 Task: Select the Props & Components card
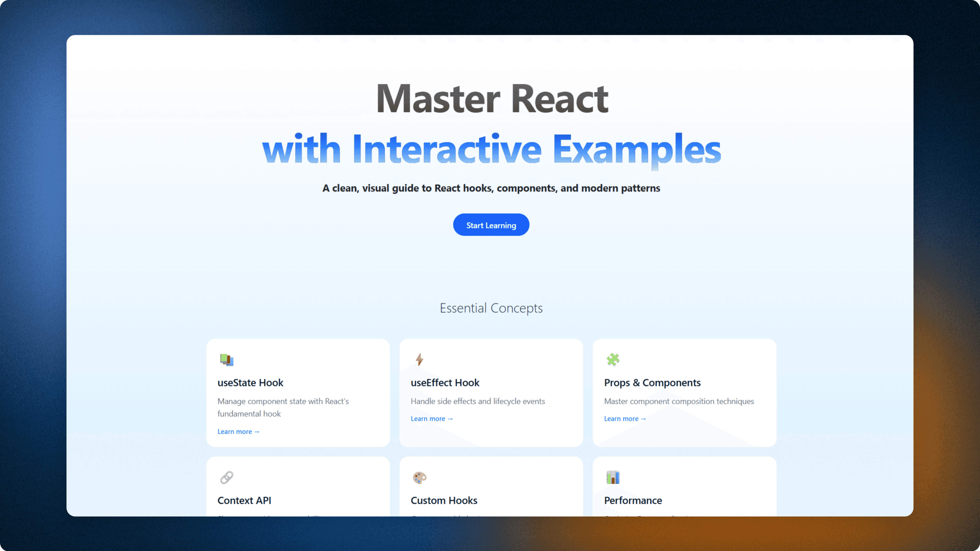coord(684,393)
